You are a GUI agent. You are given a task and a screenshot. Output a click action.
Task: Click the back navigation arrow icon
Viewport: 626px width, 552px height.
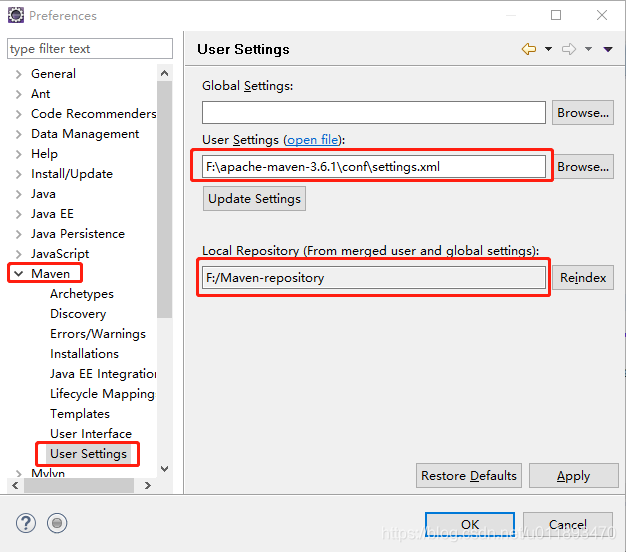coord(529,49)
